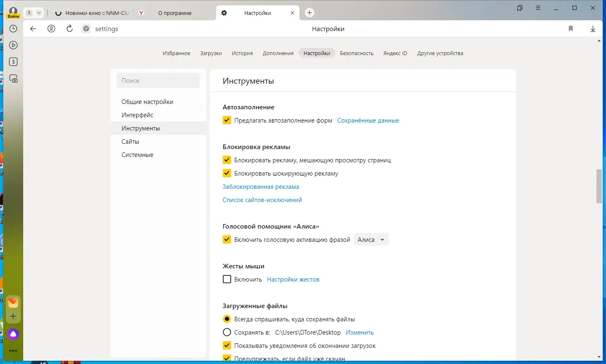Go back with the back arrow
This screenshot has height=364, width=606.
coord(33,29)
